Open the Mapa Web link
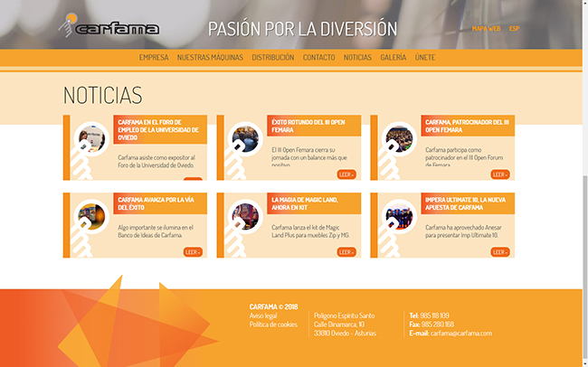This screenshot has height=367, width=588. tap(487, 28)
